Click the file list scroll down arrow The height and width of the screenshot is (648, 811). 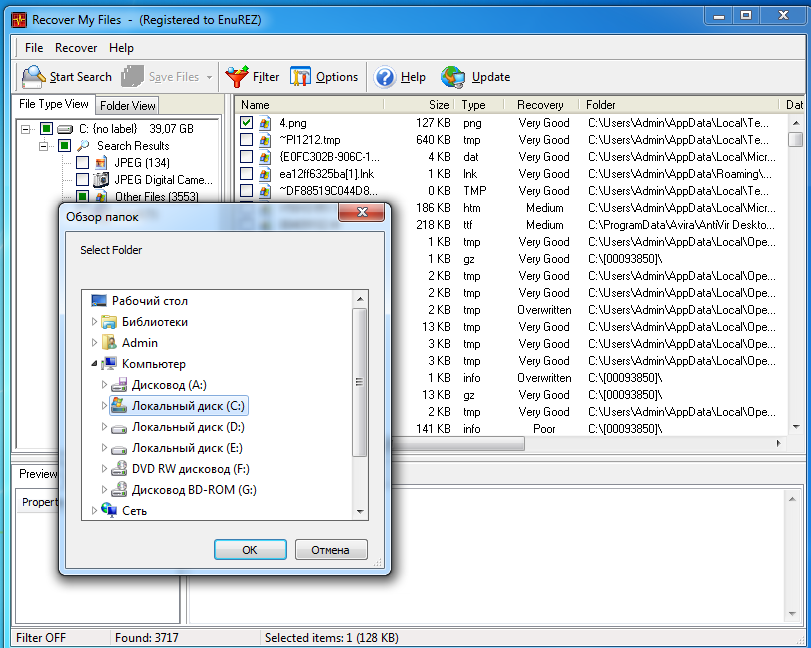point(795,427)
